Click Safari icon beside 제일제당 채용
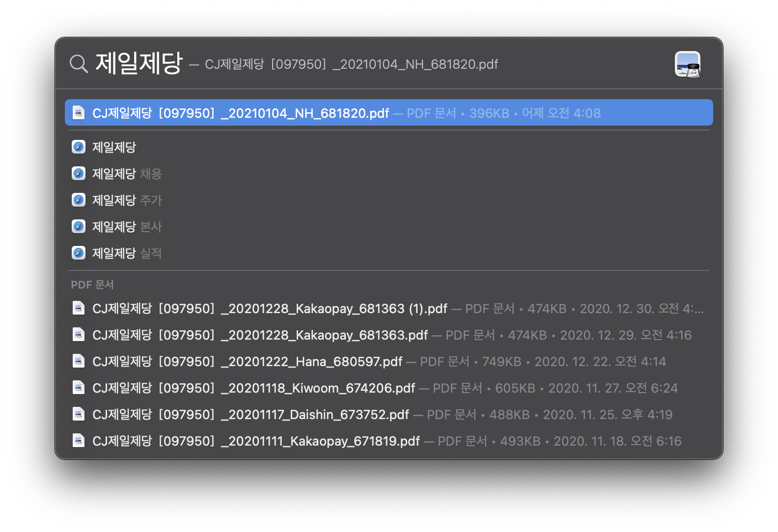The height and width of the screenshot is (532, 778). tap(79, 173)
